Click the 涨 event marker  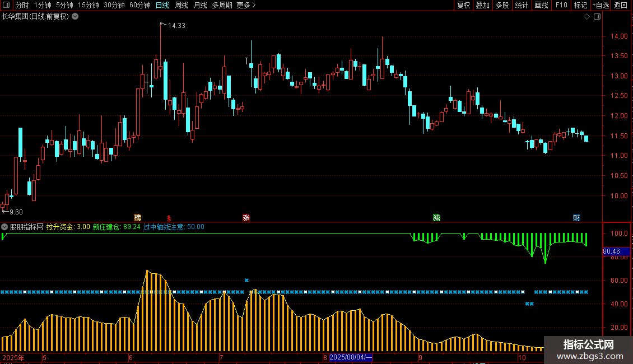pos(246,217)
